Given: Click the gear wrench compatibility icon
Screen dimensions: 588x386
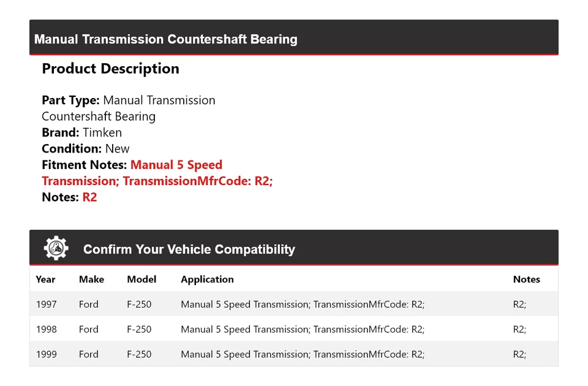Looking at the screenshot, I should pyautogui.click(x=56, y=248).
